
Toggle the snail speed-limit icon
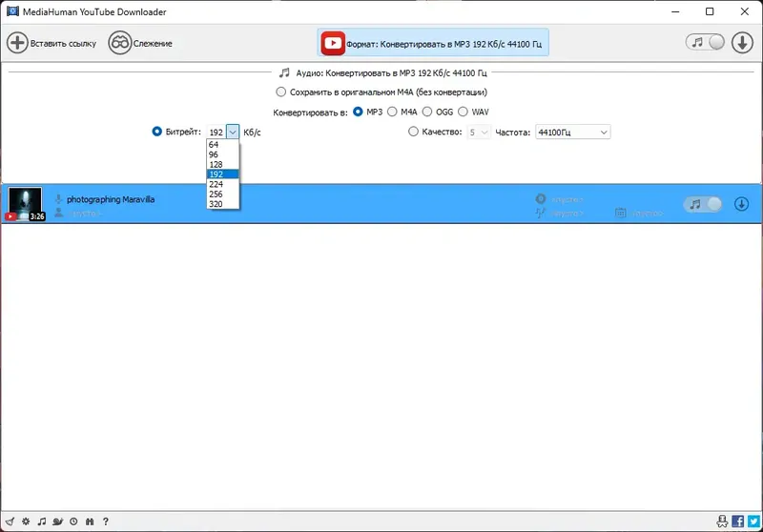coord(58,522)
